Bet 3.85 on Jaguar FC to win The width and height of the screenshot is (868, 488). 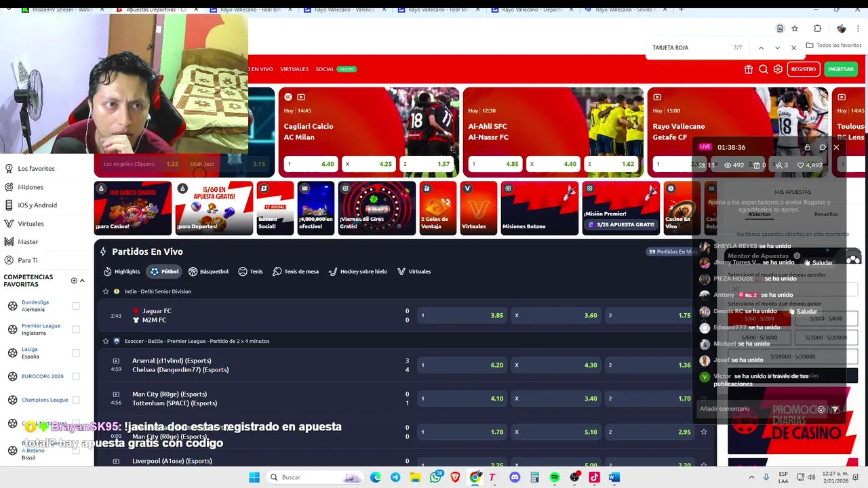(x=462, y=315)
